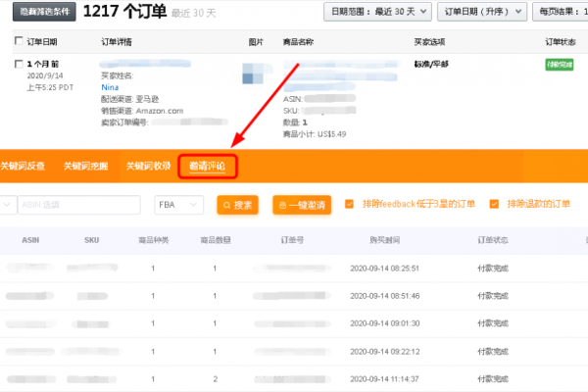Click the blurred product thumbnail image
The width and height of the screenshot is (588, 392).
pos(253,73)
